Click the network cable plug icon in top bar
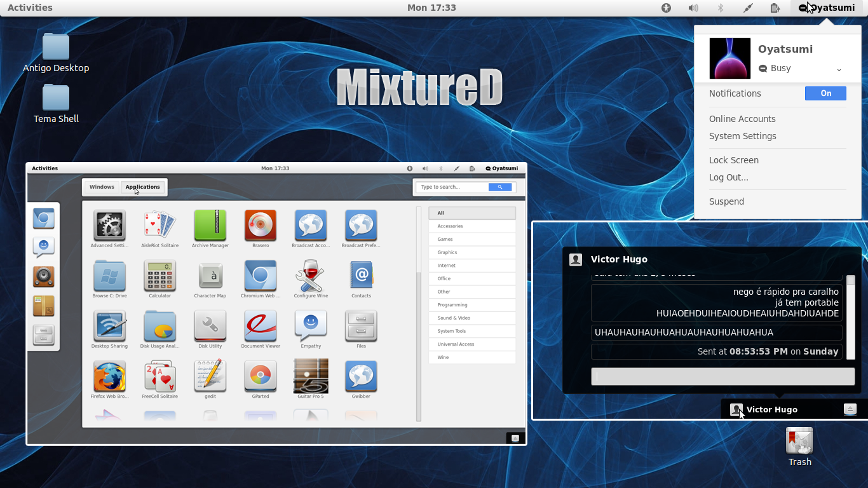The width and height of the screenshot is (868, 488). click(x=748, y=8)
